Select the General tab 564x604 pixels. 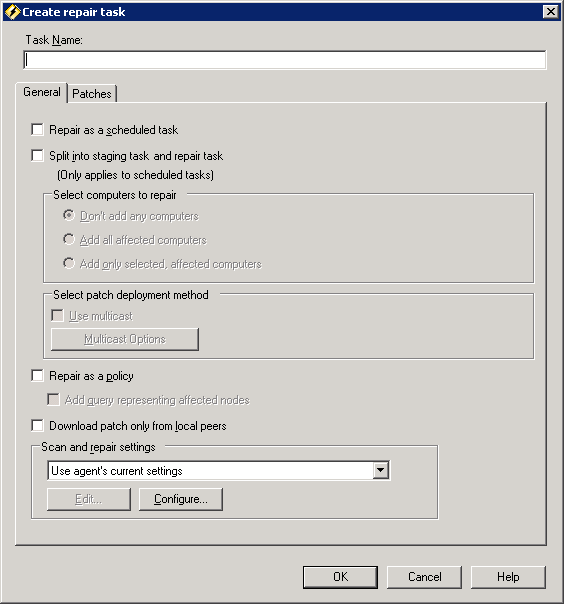click(x=42, y=92)
